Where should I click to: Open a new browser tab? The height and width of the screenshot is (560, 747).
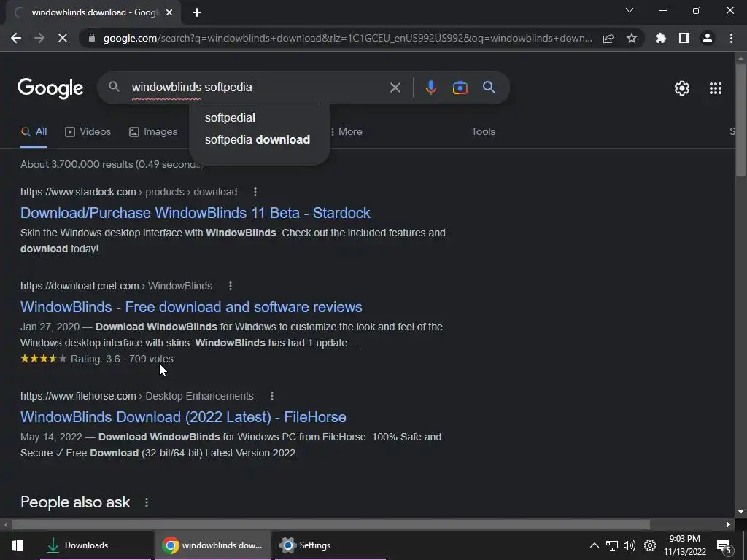(x=197, y=12)
